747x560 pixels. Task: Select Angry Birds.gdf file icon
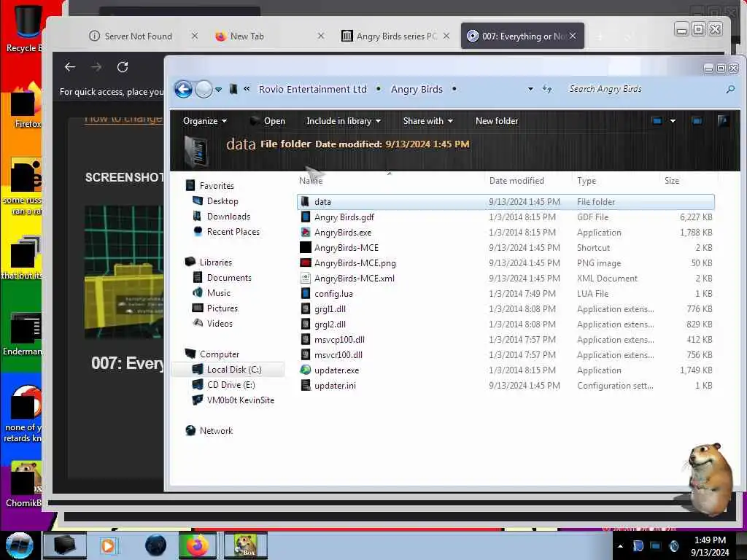point(306,217)
